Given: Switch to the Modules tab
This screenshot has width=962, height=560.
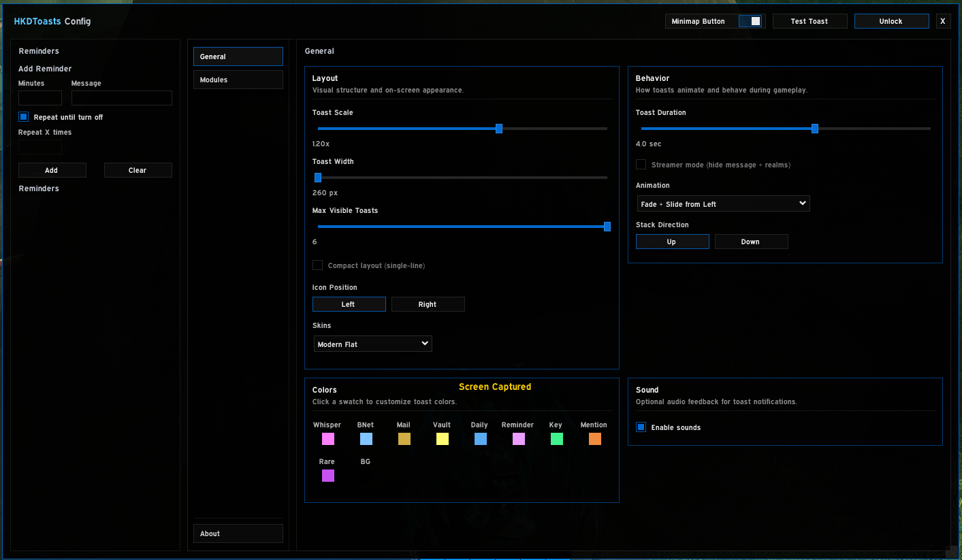Looking at the screenshot, I should (x=238, y=80).
